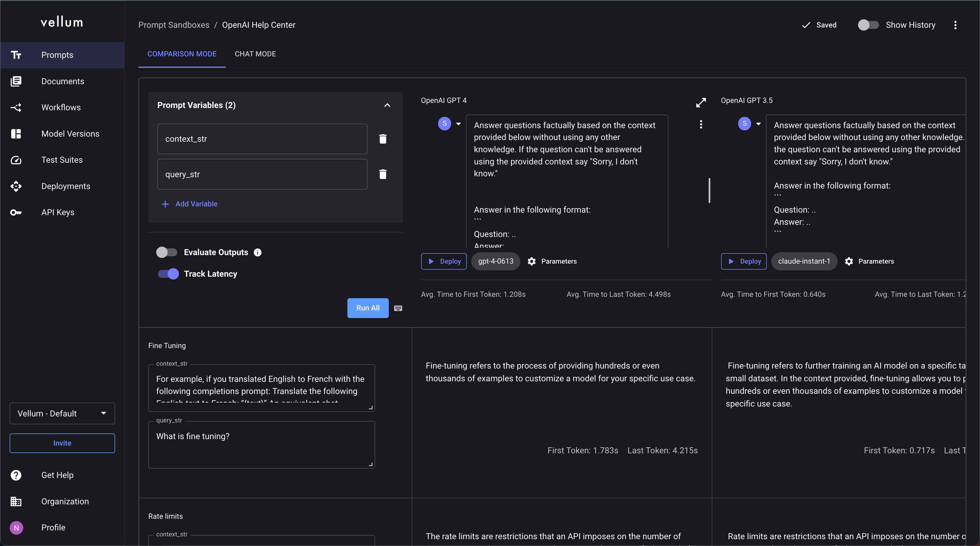
Task: Collapse the Prompt Variables panel
Action: click(387, 105)
